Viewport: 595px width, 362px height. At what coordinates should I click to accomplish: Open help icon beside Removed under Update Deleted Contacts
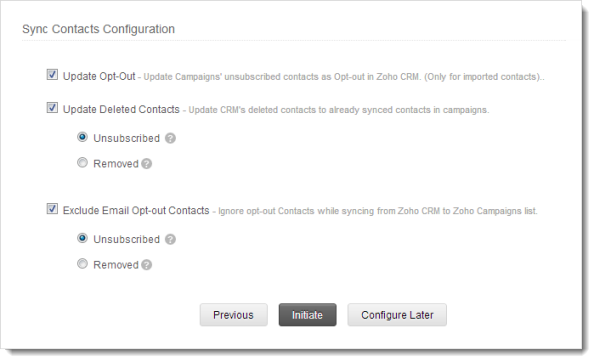[146, 164]
